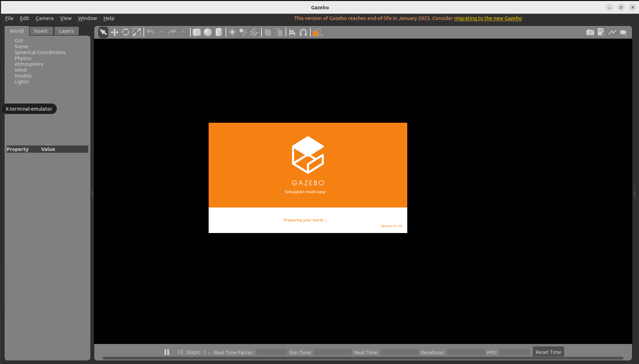Open the log data recorder icon
Image resolution: width=639 pixels, height=364 pixels.
[601, 32]
